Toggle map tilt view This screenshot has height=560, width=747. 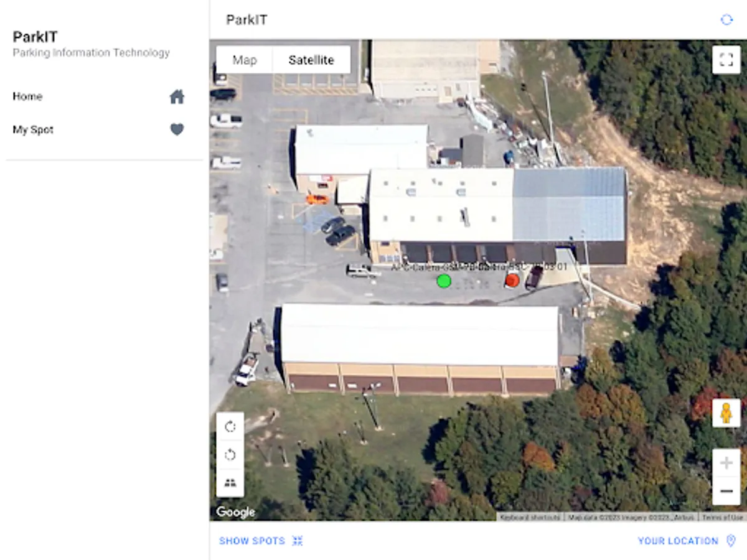[x=230, y=483]
